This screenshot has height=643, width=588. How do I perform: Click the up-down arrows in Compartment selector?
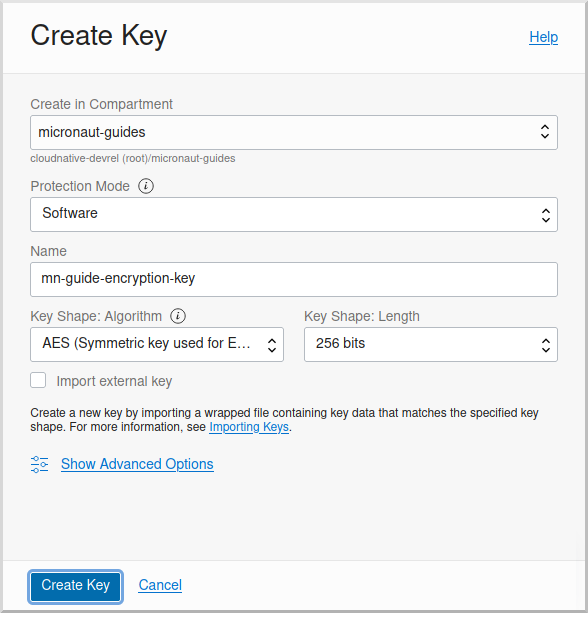click(545, 132)
